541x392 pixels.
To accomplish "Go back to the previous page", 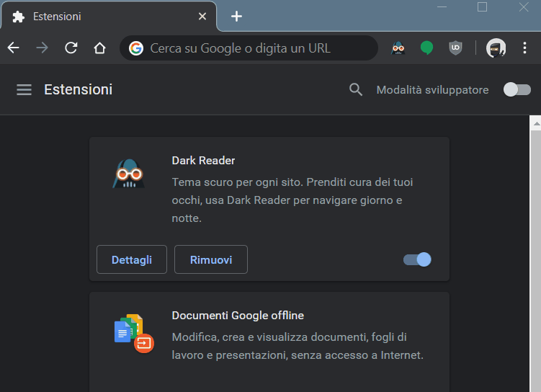I will click(x=14, y=48).
